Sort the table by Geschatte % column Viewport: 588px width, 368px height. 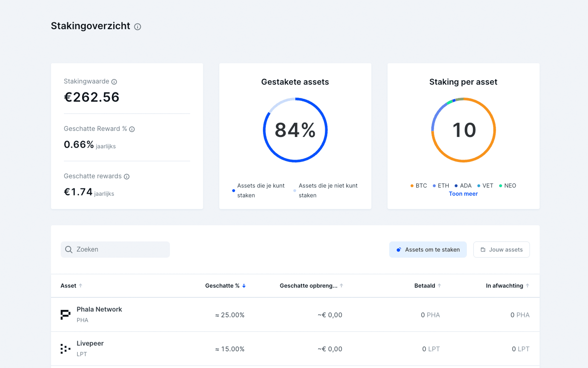pos(225,286)
